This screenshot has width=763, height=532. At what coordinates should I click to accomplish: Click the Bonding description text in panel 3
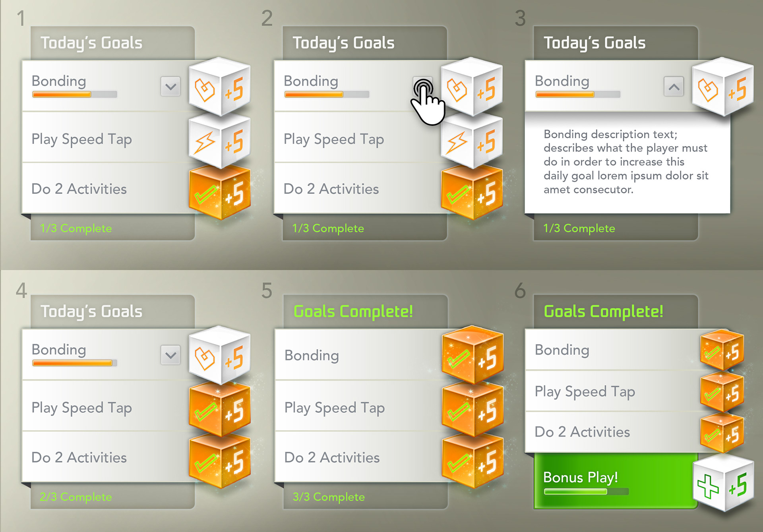[626, 162]
